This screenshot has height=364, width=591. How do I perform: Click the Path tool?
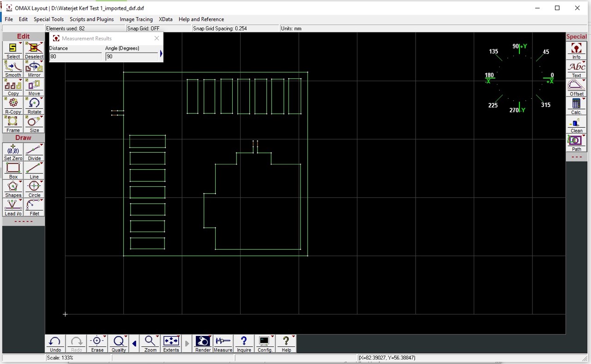(x=576, y=143)
